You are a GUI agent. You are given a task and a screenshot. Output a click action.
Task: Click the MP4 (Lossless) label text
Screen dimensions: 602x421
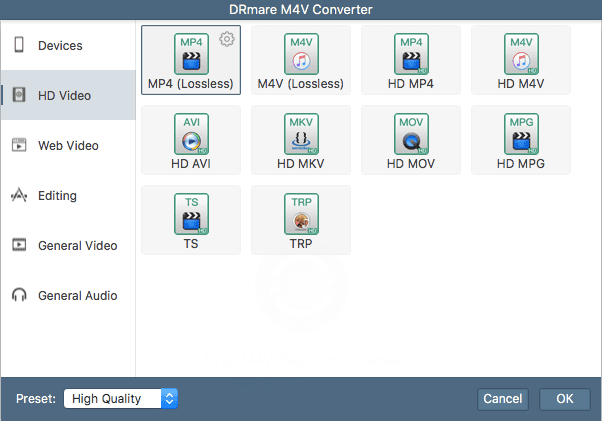point(191,84)
